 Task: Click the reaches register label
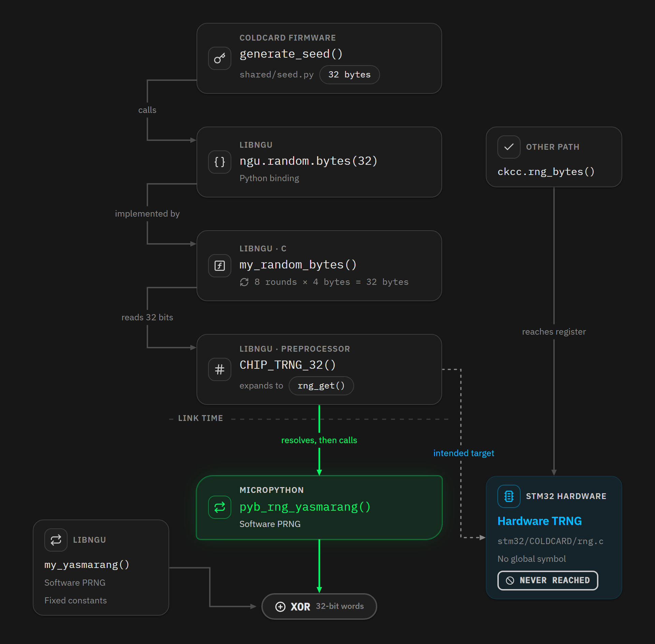(554, 332)
